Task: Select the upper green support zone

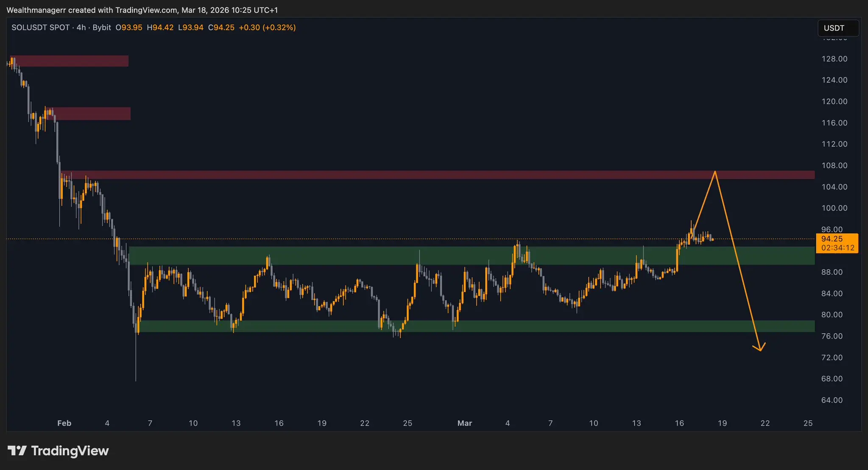Action: pos(339,256)
